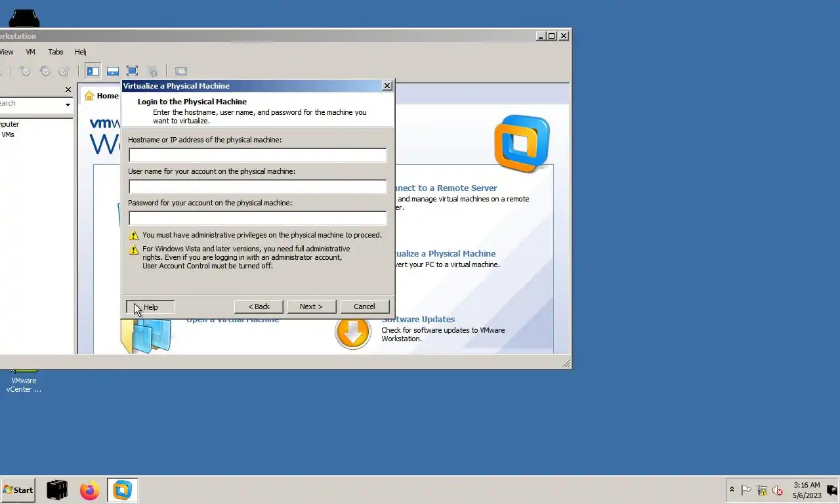Screen dimensions: 840x504
Task: Open the Help menu in menu bar
Action: tap(80, 52)
